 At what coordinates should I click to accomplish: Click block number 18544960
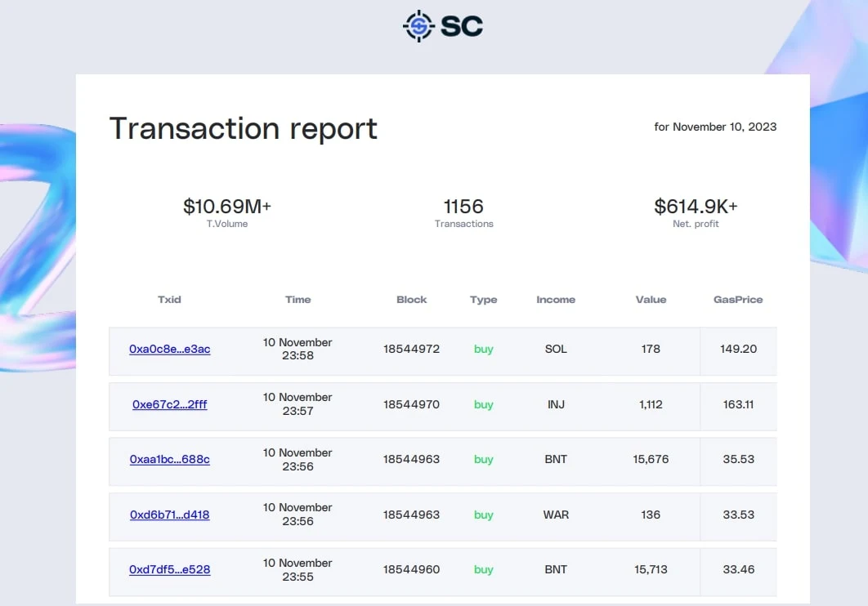pyautogui.click(x=411, y=569)
